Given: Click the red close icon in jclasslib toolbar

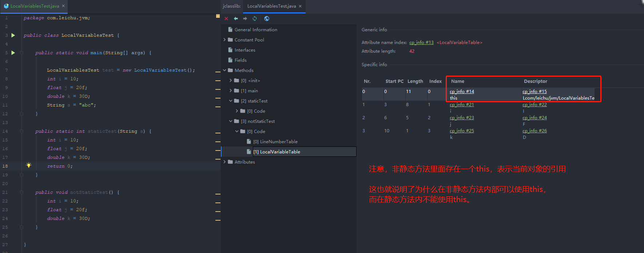Looking at the screenshot, I should point(226,19).
